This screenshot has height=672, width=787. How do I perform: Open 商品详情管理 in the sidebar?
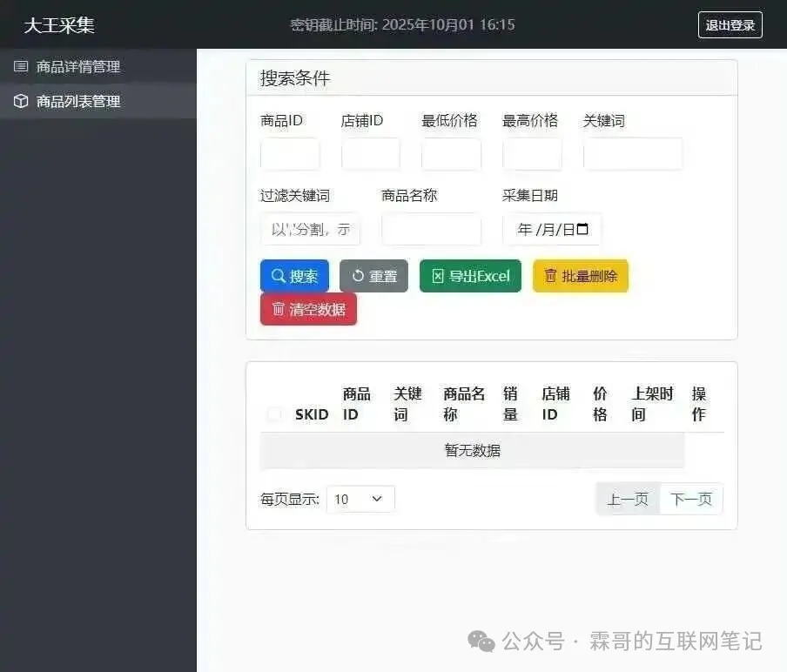click(78, 67)
